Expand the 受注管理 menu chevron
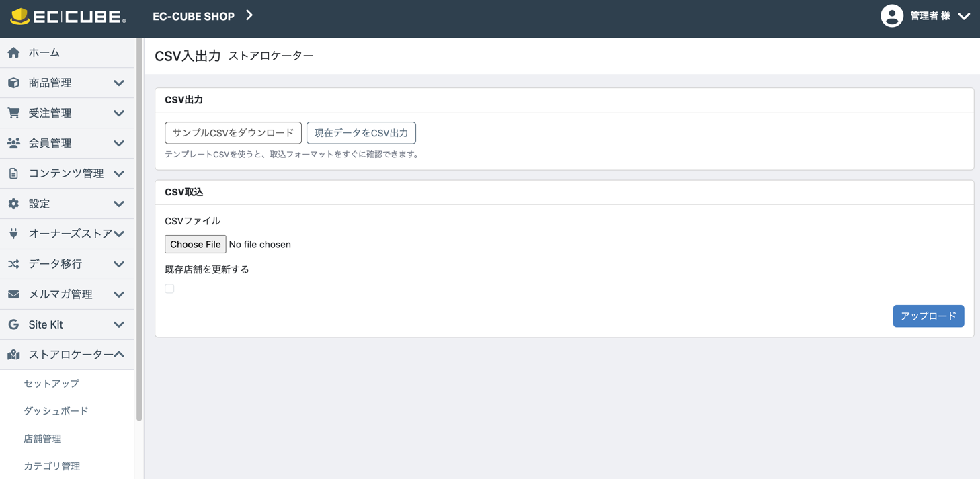 click(119, 114)
